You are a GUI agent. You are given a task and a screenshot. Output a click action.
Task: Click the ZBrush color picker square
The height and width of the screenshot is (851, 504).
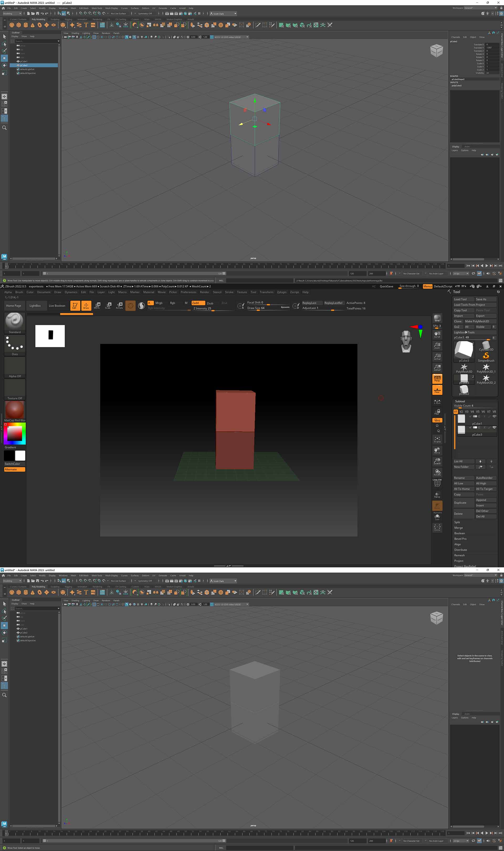[x=15, y=433]
